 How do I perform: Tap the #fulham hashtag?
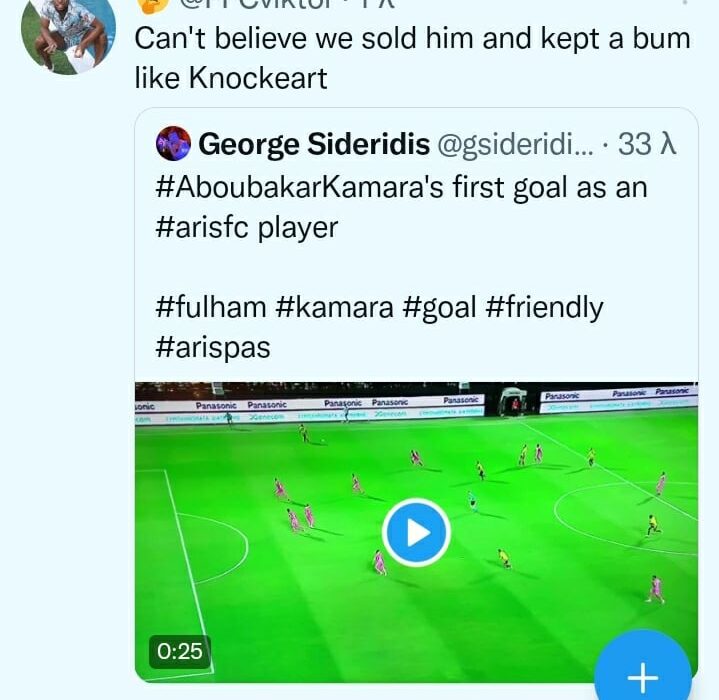pyautogui.click(x=209, y=307)
